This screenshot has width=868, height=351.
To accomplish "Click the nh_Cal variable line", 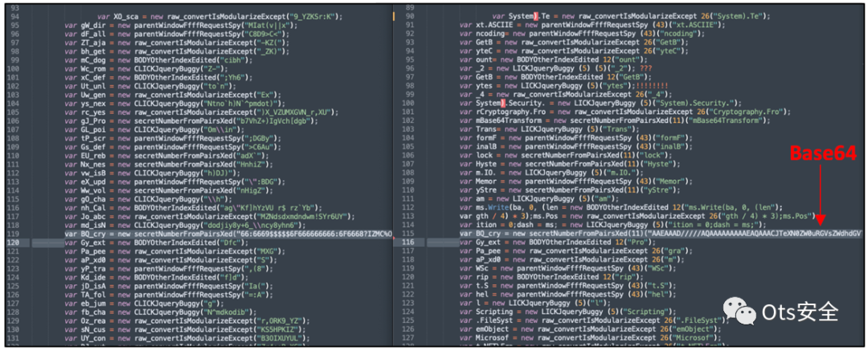I will [x=191, y=210].
